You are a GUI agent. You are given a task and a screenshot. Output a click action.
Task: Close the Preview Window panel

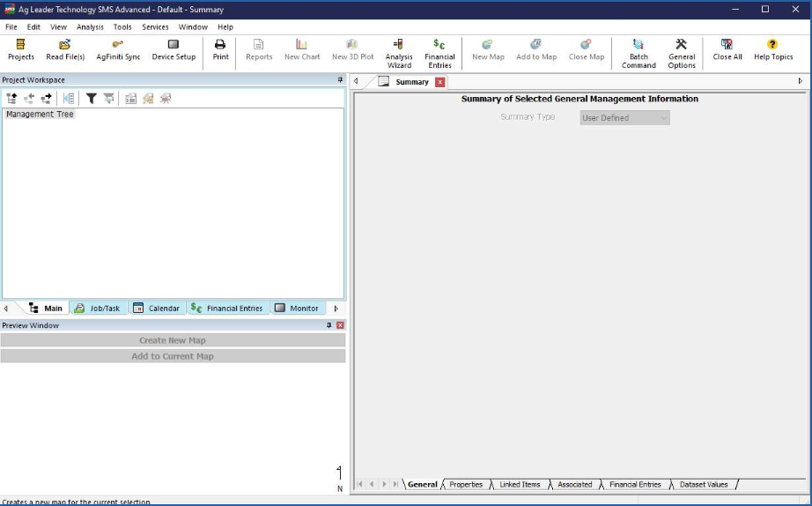[340, 325]
